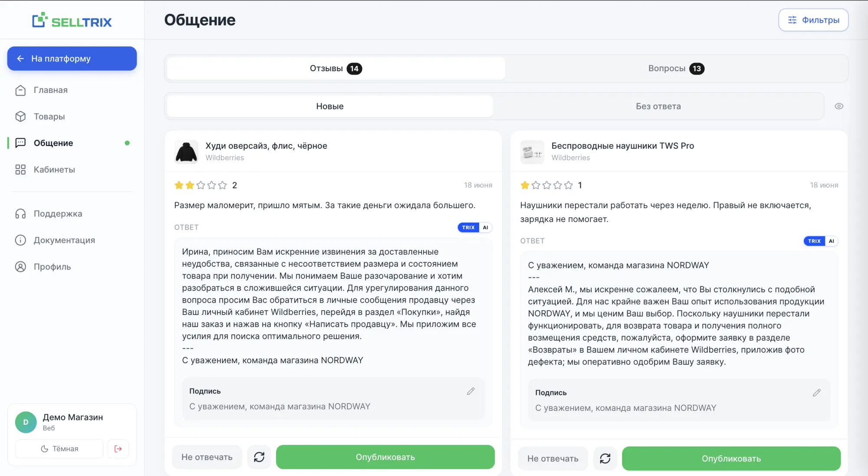The width and height of the screenshot is (868, 476).
Task: Switch to Вопросы tab
Action: pos(676,69)
